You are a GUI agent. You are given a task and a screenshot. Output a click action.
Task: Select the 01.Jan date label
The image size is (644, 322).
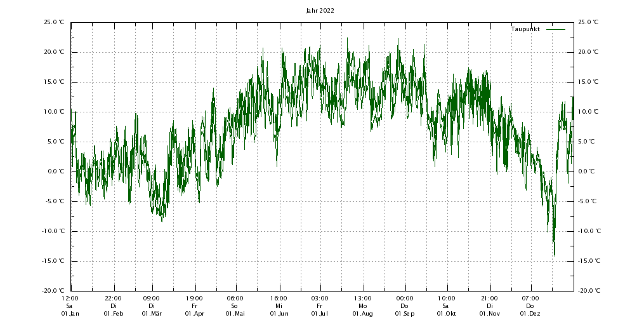click(x=70, y=314)
